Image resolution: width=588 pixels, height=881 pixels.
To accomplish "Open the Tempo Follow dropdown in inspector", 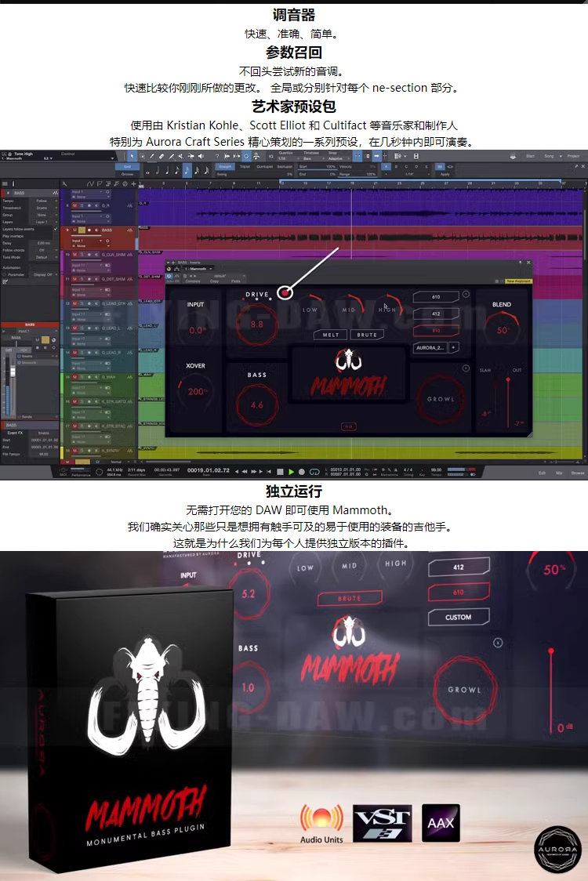I will tap(44, 201).
